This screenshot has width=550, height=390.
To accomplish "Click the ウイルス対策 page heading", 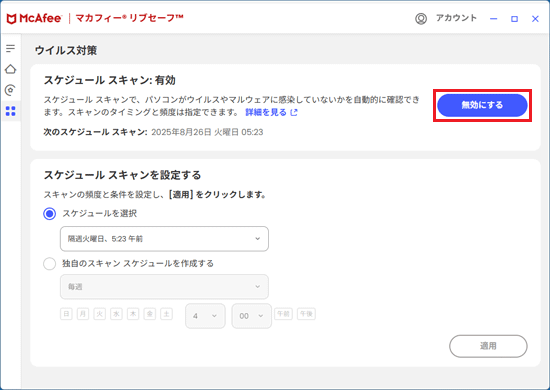I will tap(66, 51).
